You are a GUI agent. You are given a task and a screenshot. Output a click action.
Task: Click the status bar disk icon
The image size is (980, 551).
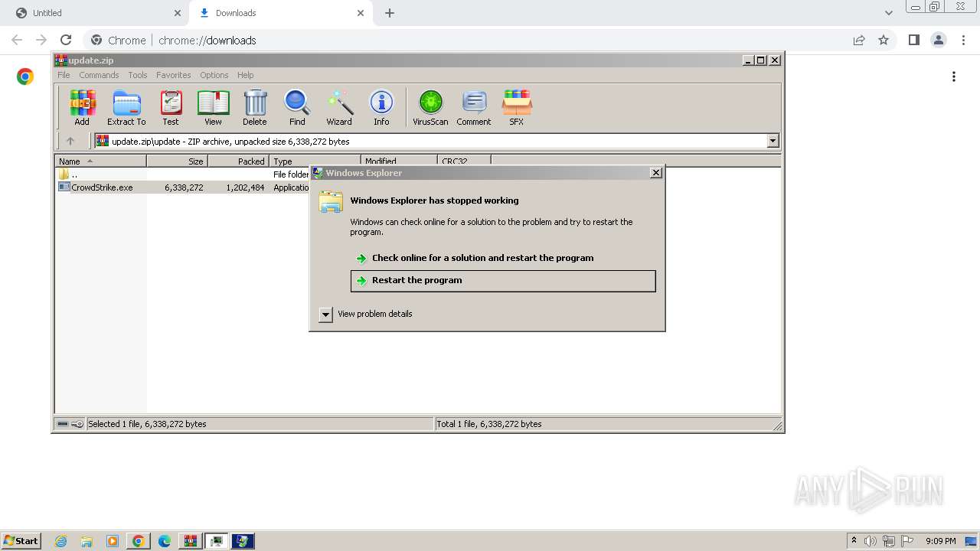coord(63,424)
